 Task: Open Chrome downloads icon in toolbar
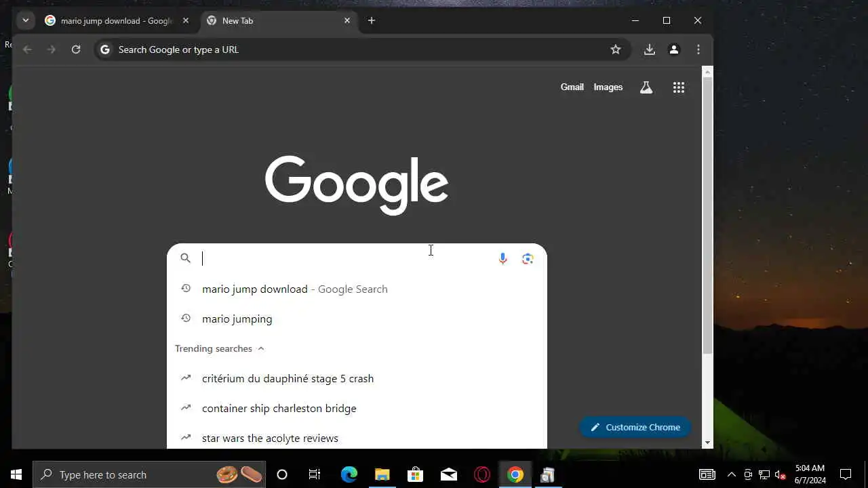650,49
